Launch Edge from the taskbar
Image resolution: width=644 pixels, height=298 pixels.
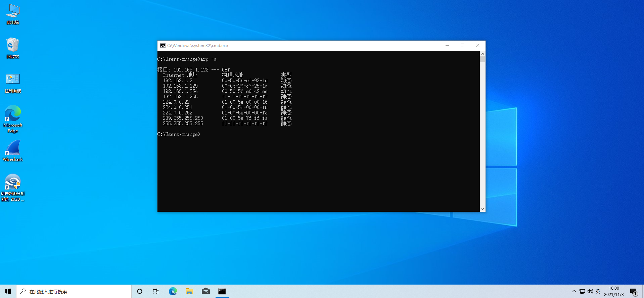173,291
